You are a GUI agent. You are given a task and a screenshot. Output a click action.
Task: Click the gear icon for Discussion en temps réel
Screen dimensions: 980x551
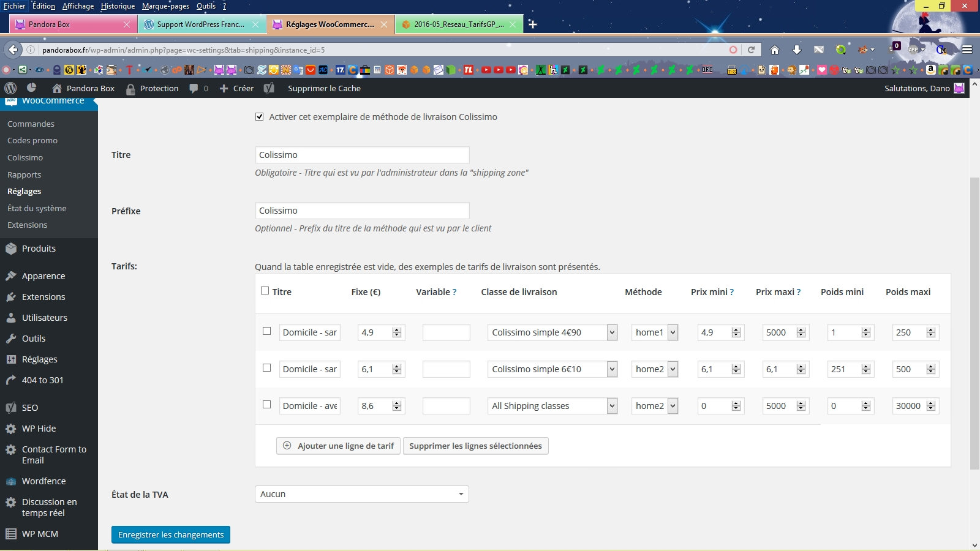tap(11, 502)
